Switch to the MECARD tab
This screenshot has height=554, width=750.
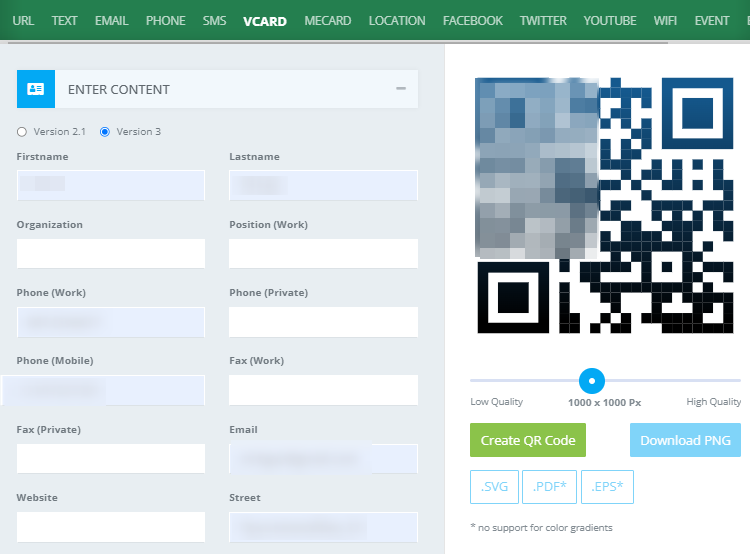(328, 21)
